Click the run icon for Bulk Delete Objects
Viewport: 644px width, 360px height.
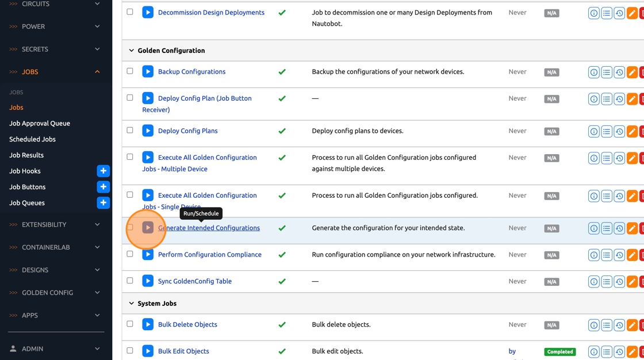(148, 325)
